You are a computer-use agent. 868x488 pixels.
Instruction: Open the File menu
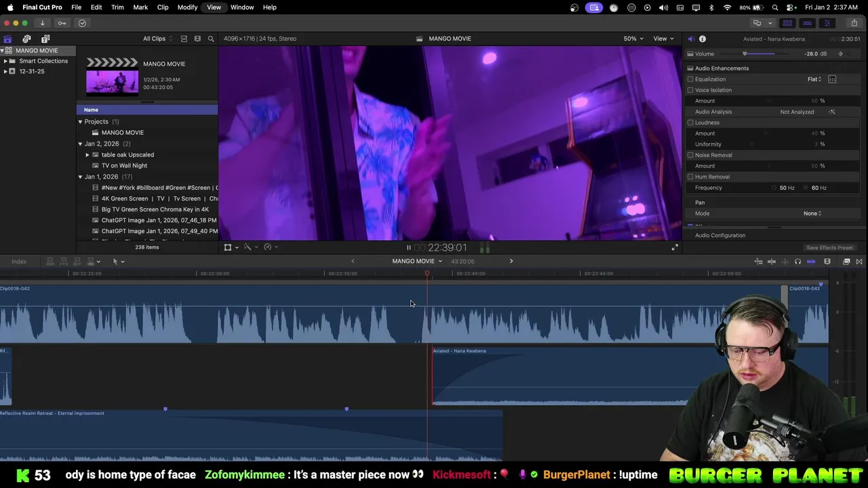(76, 7)
